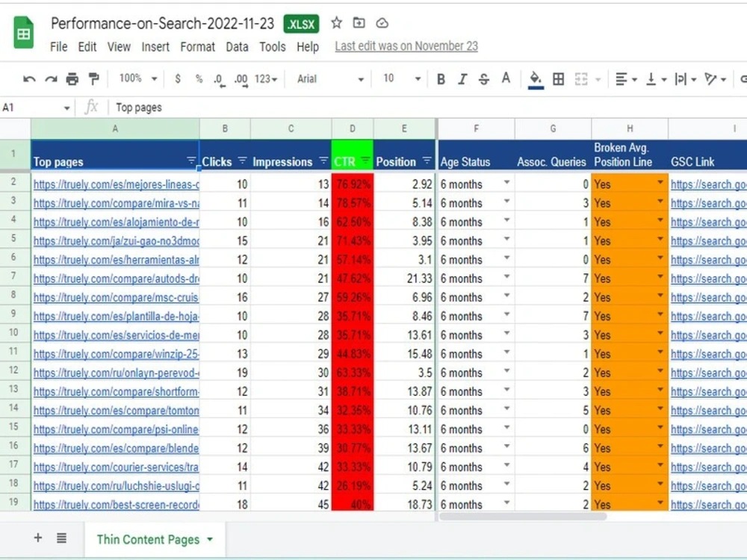
Task: Open the Last edit was on November 23 link
Action: [x=406, y=46]
